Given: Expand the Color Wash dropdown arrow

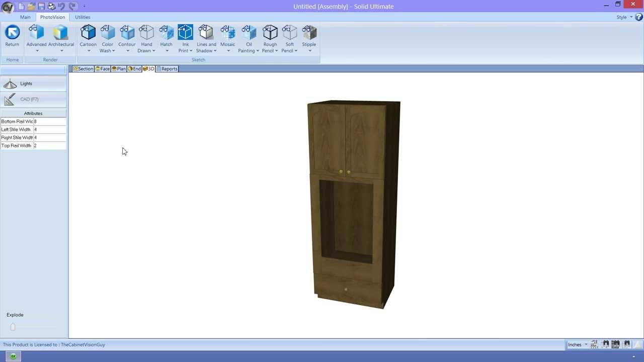Looking at the screenshot, I should (x=114, y=51).
